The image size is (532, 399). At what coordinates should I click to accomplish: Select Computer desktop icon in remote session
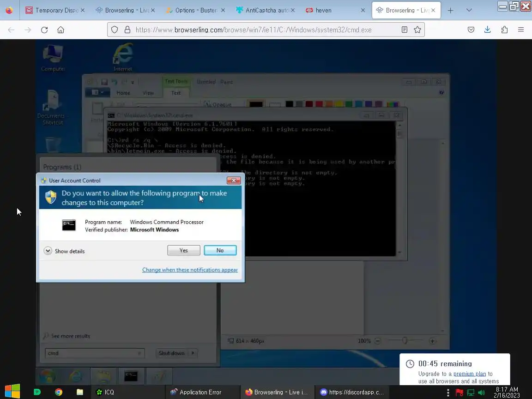coord(53,58)
